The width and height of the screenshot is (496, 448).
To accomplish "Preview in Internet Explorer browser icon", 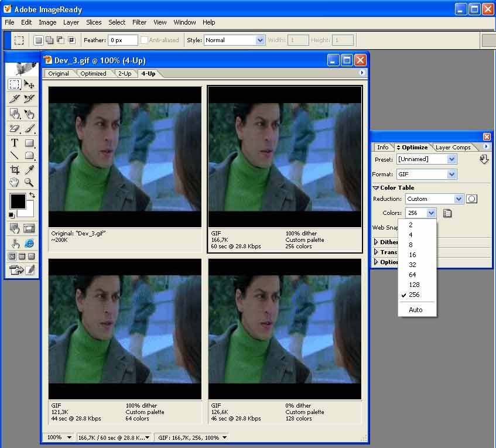I will [29, 243].
